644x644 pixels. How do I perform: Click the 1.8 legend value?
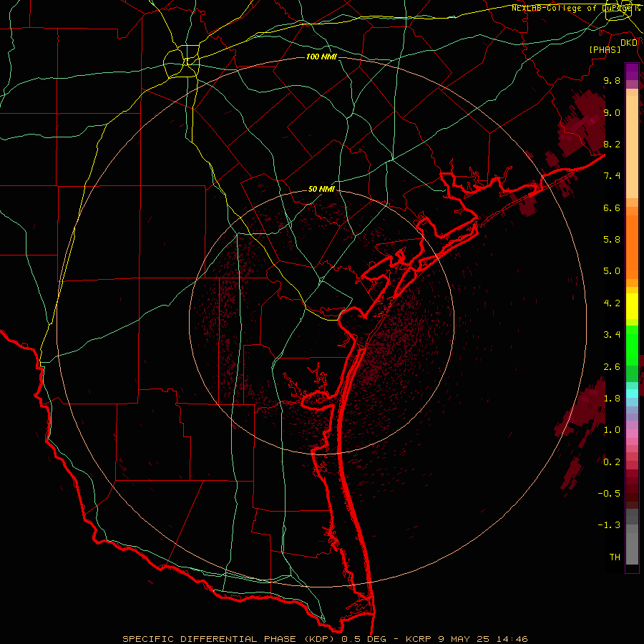pyautogui.click(x=612, y=399)
